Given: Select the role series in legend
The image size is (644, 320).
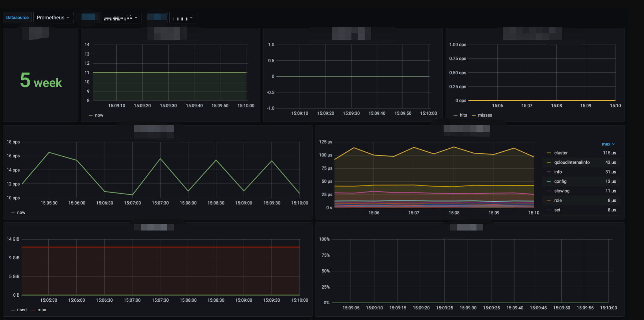Looking at the screenshot, I should [x=558, y=201].
